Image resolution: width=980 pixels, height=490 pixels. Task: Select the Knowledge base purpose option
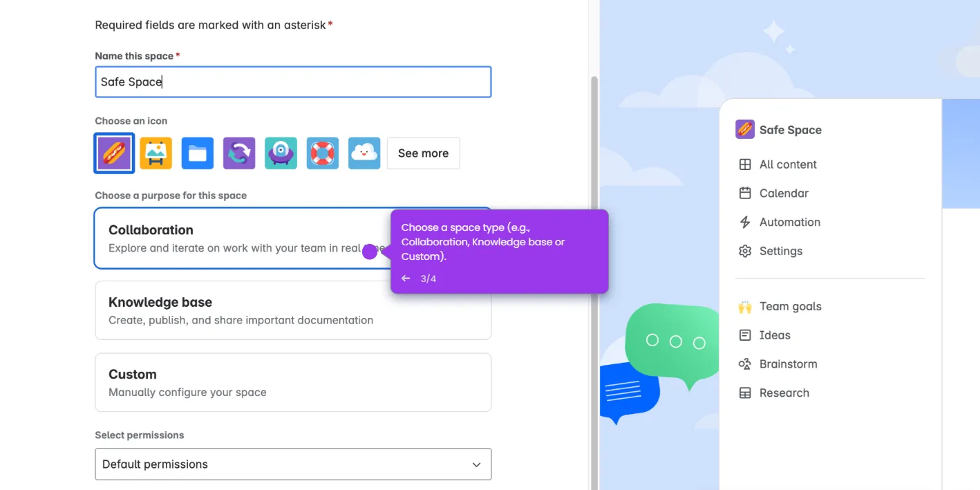[x=293, y=310]
